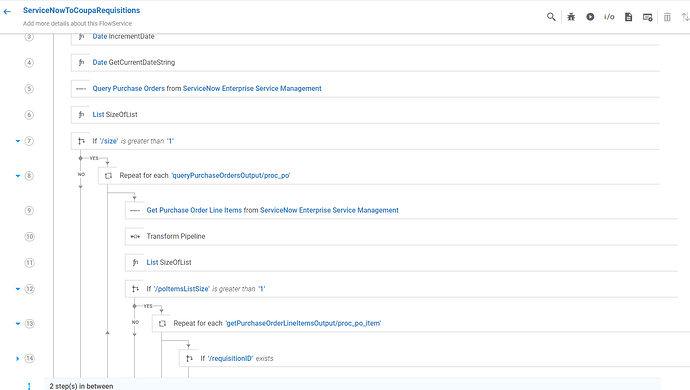Open Get Purchase Order Line Items link
690x390 pixels.
click(x=194, y=210)
